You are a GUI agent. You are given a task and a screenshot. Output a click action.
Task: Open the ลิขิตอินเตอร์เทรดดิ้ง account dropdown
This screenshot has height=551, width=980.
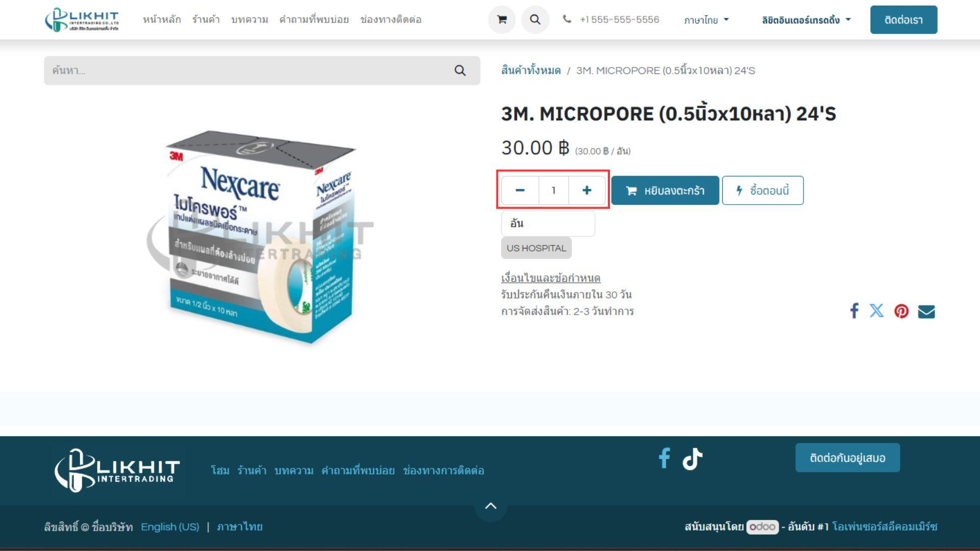[x=806, y=20]
